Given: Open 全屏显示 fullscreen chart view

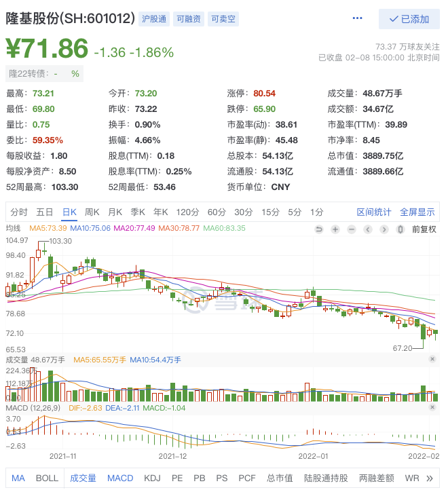Looking at the screenshot, I should (x=417, y=212).
